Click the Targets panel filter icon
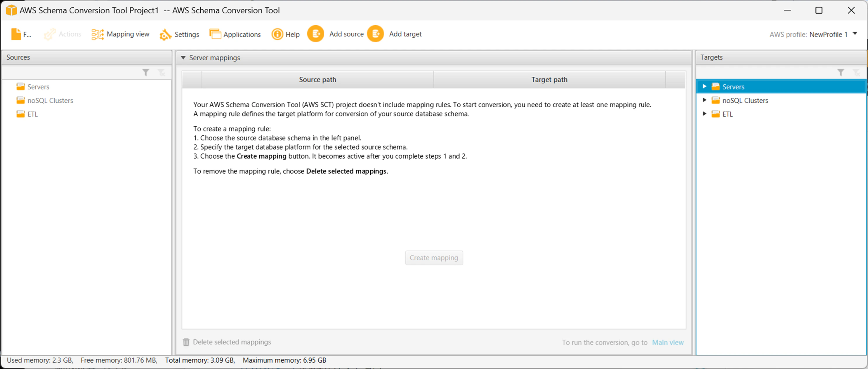This screenshot has width=868, height=369. click(x=841, y=72)
